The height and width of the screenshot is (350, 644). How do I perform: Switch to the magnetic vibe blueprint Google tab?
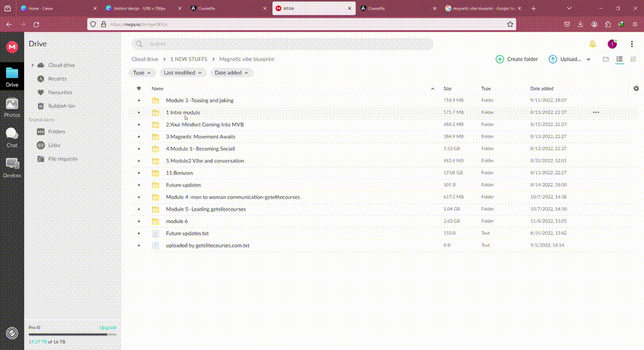[x=483, y=8]
